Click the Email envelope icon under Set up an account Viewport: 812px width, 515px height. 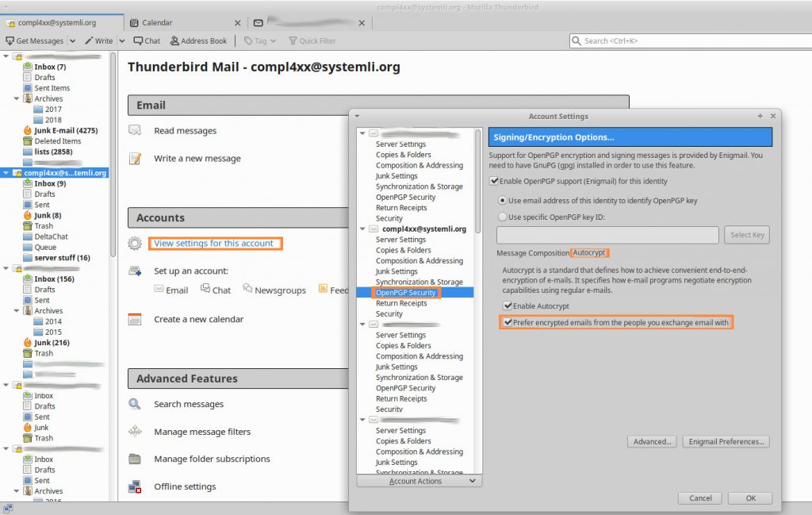click(159, 289)
